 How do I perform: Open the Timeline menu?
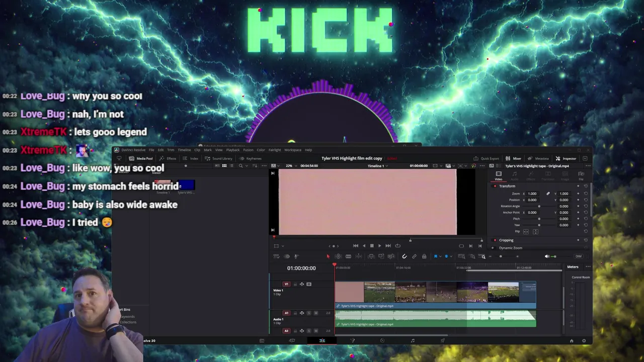(184, 150)
